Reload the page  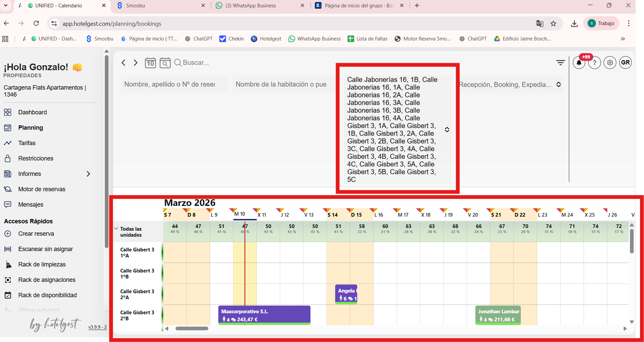(x=36, y=23)
